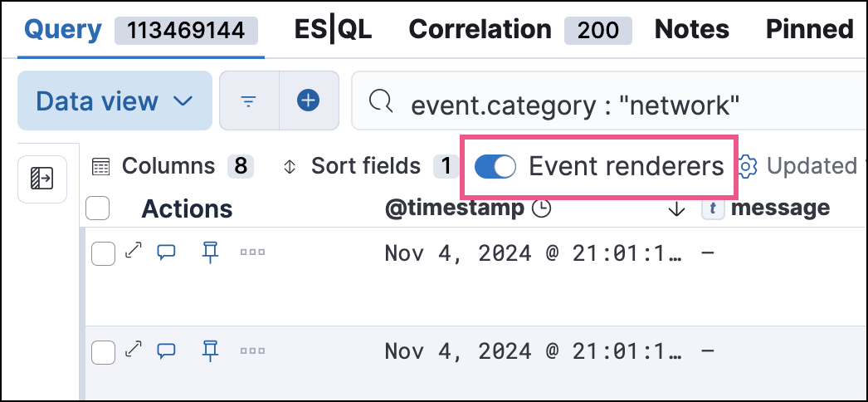Expand the first event row
The width and height of the screenshot is (868, 402).
(133, 252)
